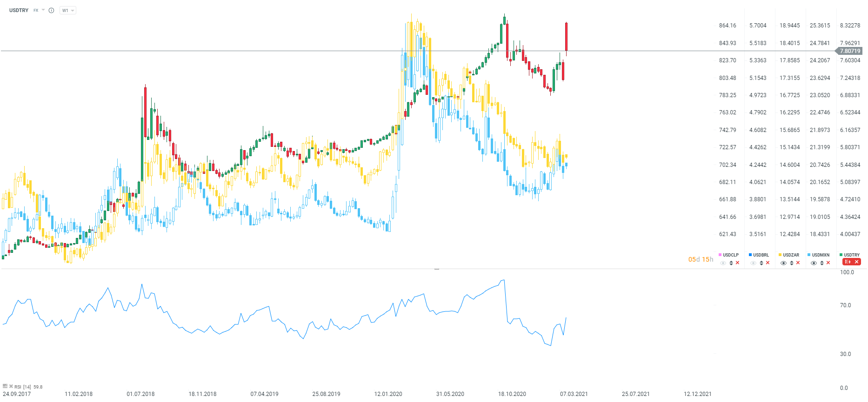Remove the USDTRY series with white X
868x402 pixels.
click(x=856, y=262)
